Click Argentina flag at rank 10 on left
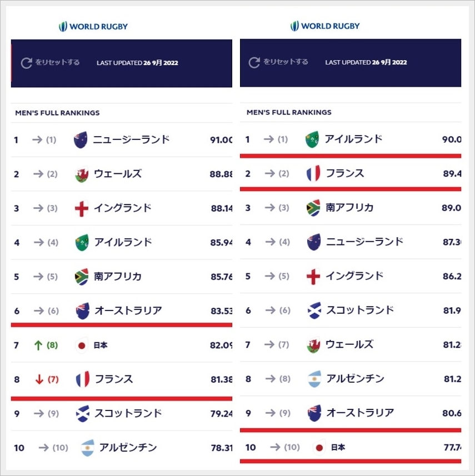Screen dimensions: 475x476 [88, 448]
